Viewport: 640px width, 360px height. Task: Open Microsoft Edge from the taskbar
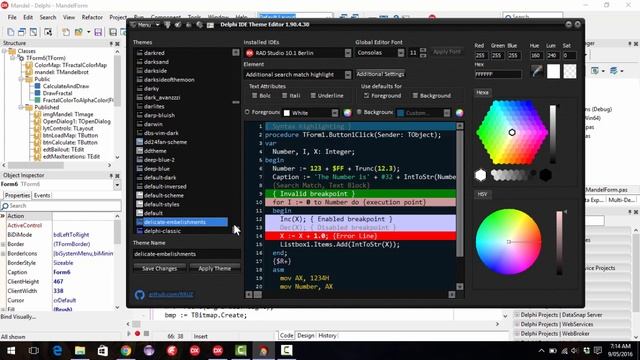click(x=58, y=351)
